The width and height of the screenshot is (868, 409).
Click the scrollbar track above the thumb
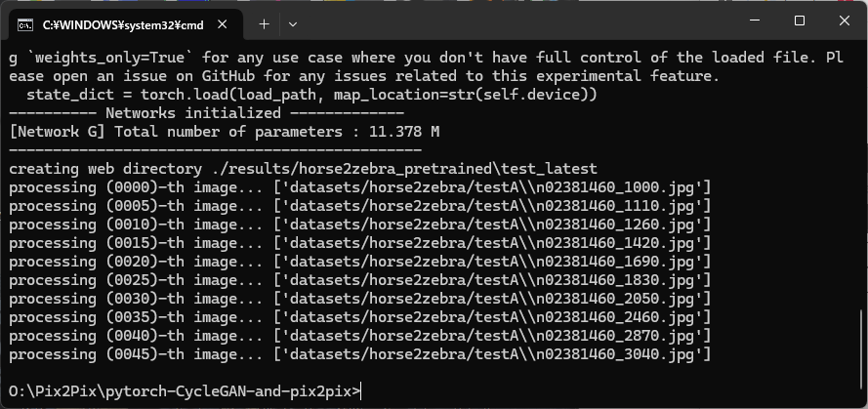coord(862,177)
